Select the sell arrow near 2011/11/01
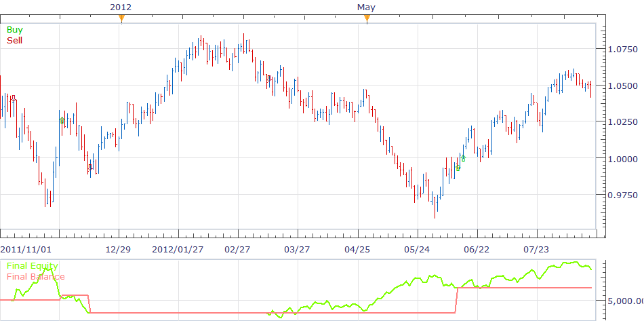The width and height of the screenshot is (644, 321). (13, 98)
